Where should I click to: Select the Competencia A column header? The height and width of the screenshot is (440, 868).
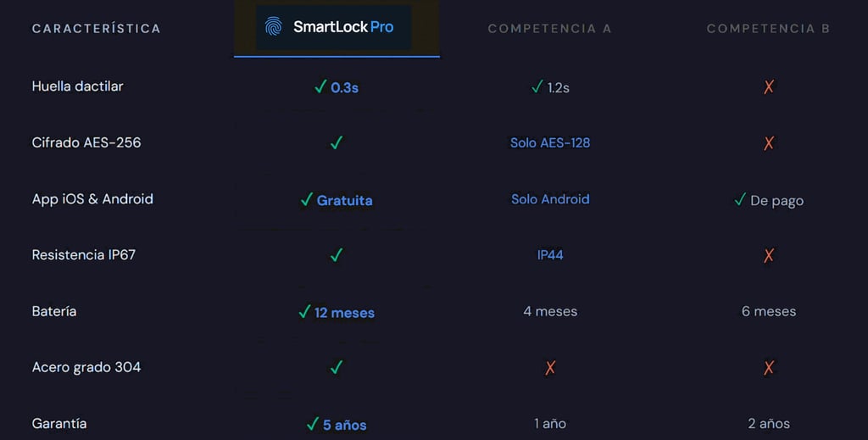coord(549,29)
